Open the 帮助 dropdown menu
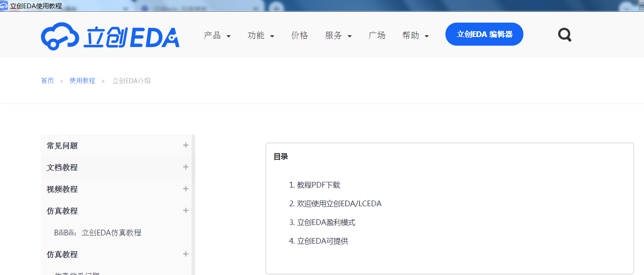 (x=416, y=35)
